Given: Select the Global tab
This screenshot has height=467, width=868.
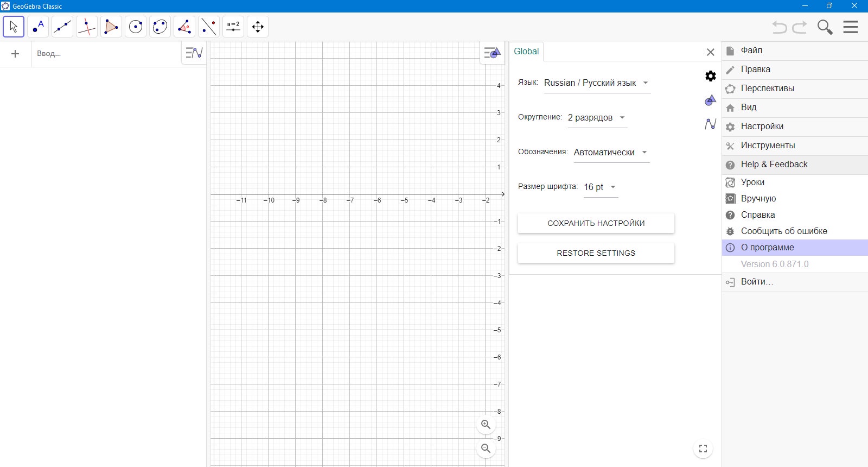Looking at the screenshot, I should coord(526,52).
